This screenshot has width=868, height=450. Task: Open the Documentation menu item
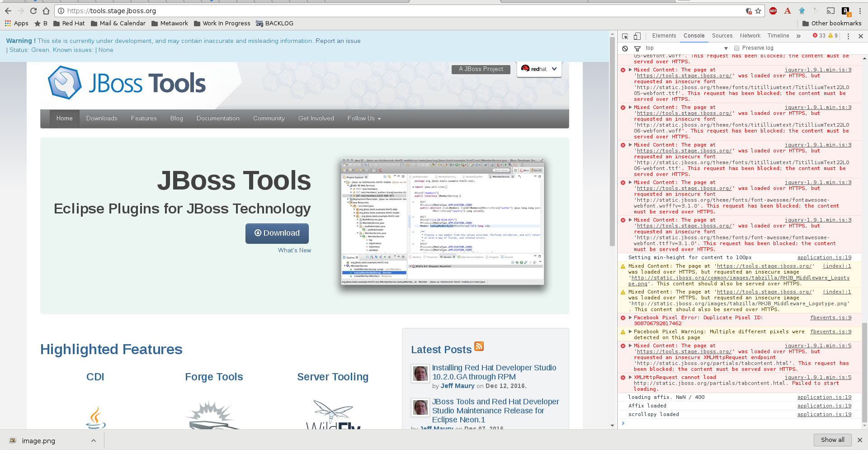218,118
